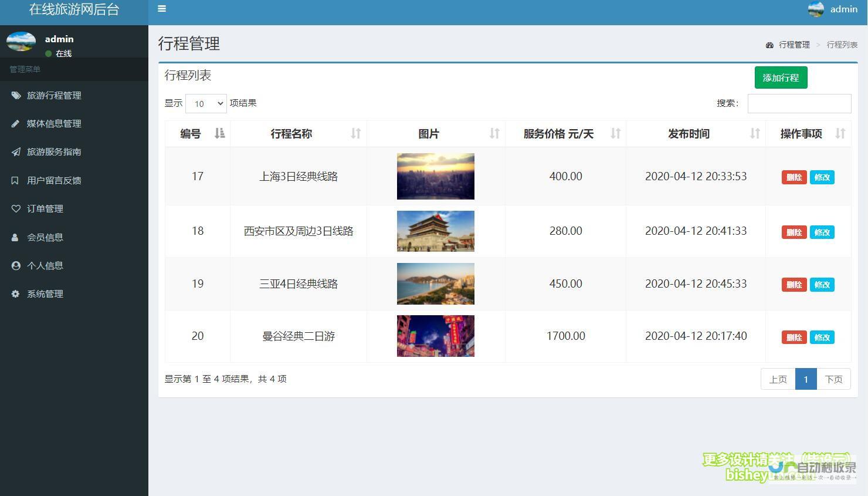Click admin avatar in sidebar user panel
868x496 pixels.
point(21,42)
